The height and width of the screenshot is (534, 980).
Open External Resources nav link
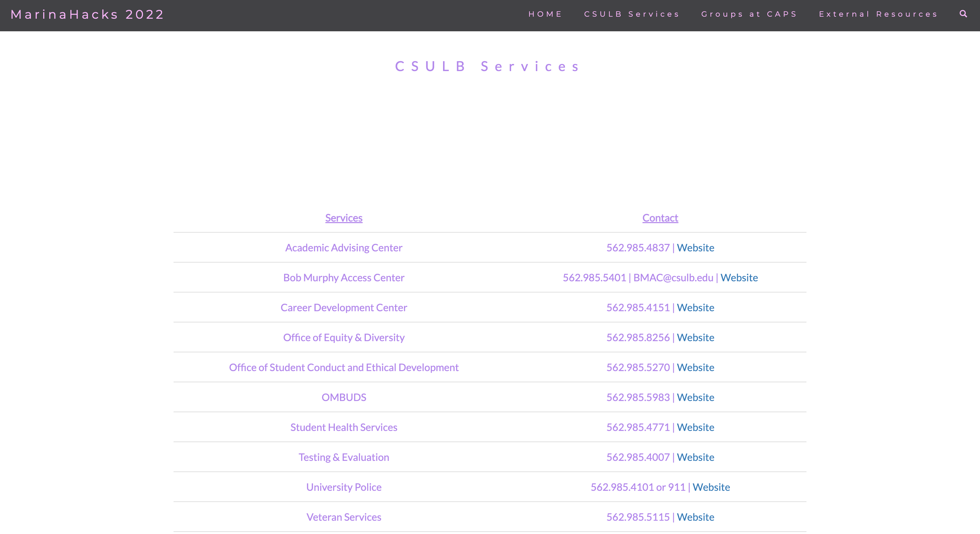[878, 14]
